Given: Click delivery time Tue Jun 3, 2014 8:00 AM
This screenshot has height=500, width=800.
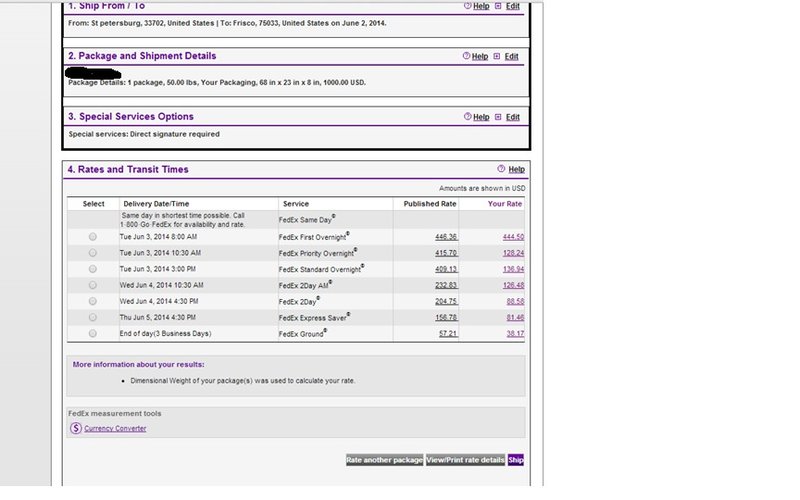Looking at the screenshot, I should tap(158, 237).
